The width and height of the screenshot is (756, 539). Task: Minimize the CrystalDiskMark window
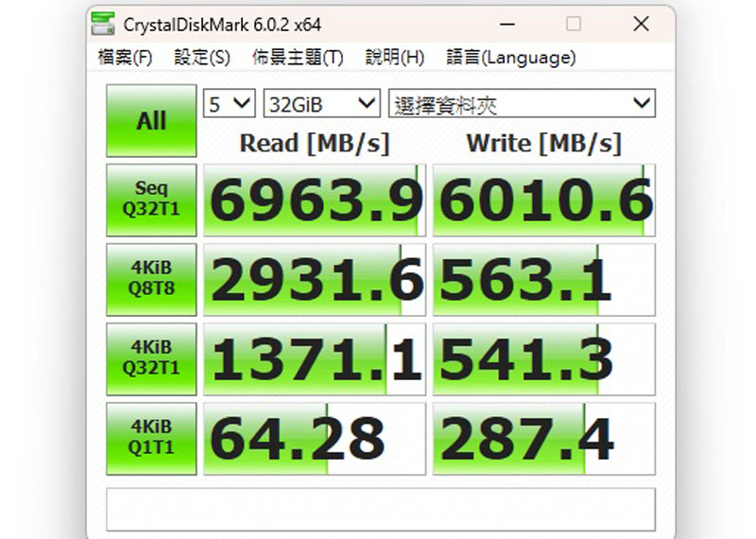tap(507, 24)
